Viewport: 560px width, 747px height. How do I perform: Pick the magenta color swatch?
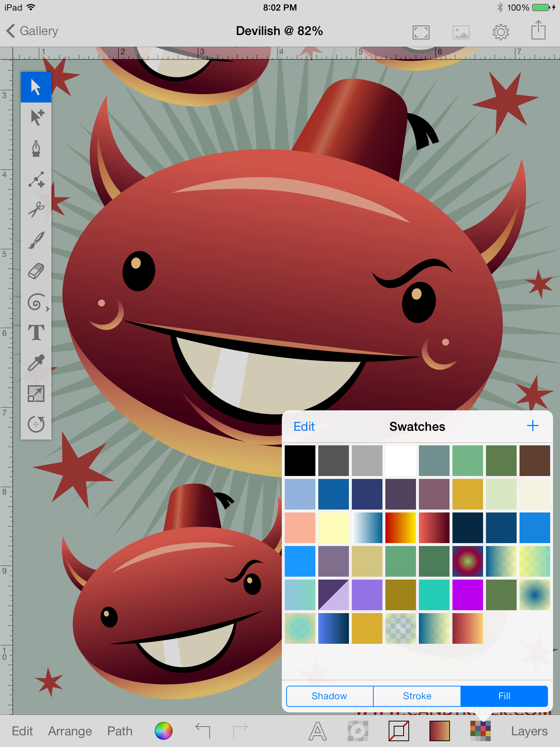467,595
